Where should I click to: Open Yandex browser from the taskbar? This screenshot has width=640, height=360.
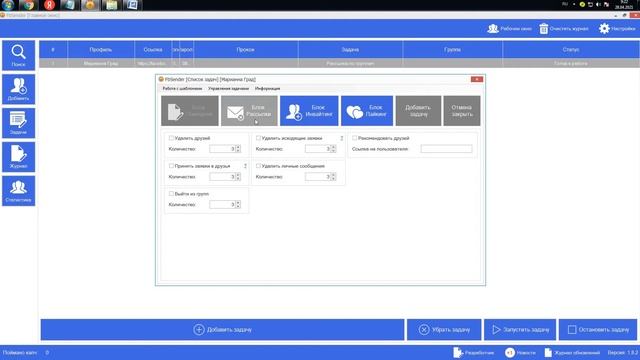49,5
